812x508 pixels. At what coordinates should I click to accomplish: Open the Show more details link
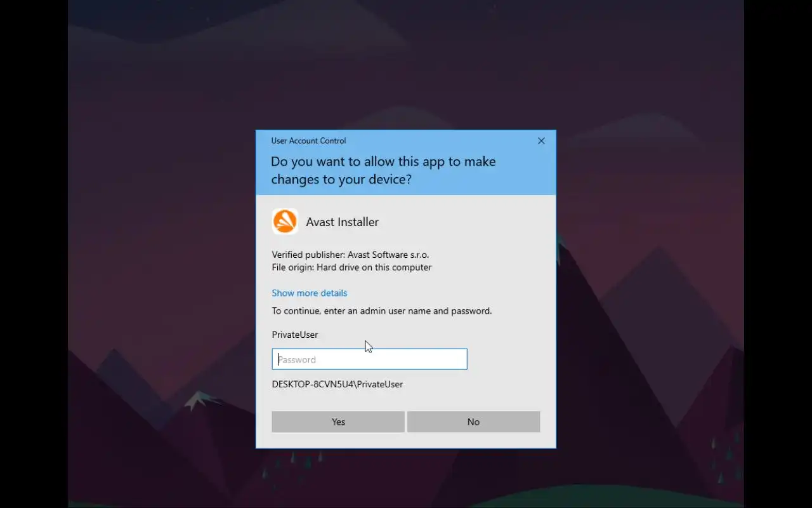[x=310, y=293]
